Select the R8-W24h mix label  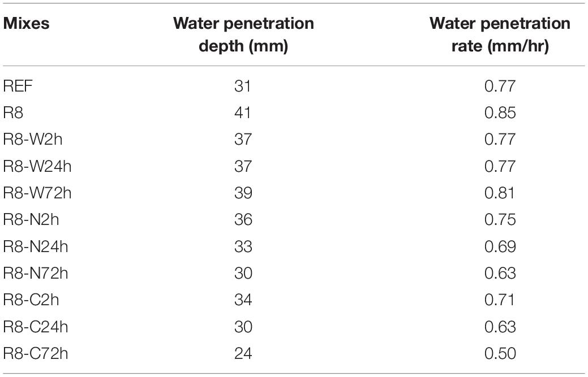click(37, 166)
